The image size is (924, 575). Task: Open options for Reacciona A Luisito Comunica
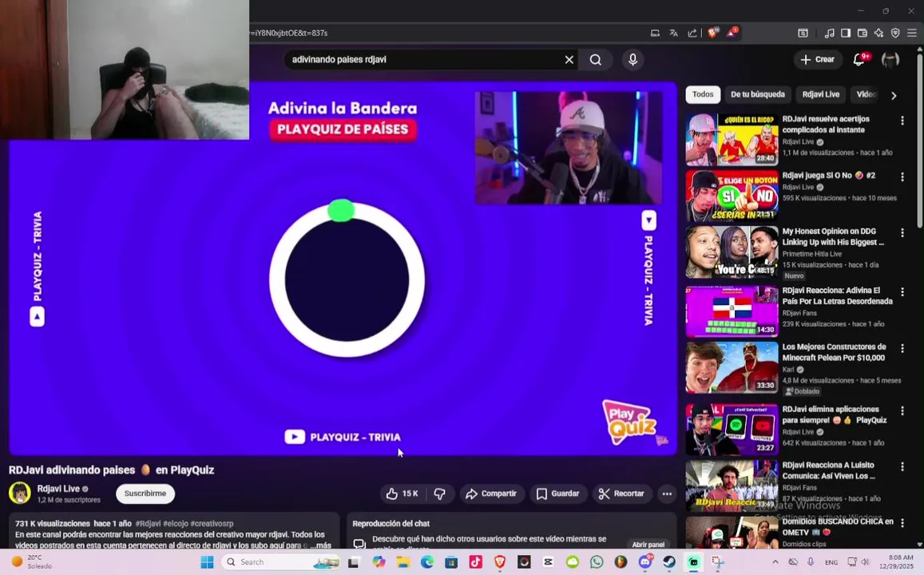(902, 466)
